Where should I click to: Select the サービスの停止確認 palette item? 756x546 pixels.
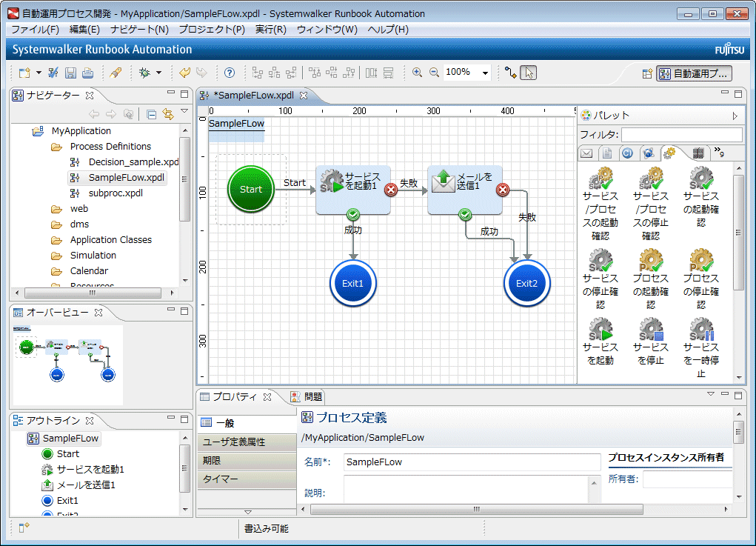(x=601, y=279)
